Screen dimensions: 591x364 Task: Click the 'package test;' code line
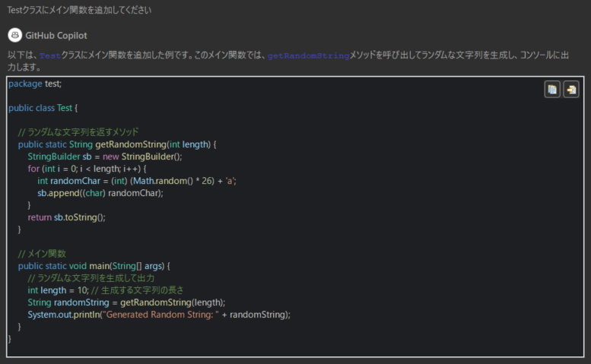pos(34,84)
